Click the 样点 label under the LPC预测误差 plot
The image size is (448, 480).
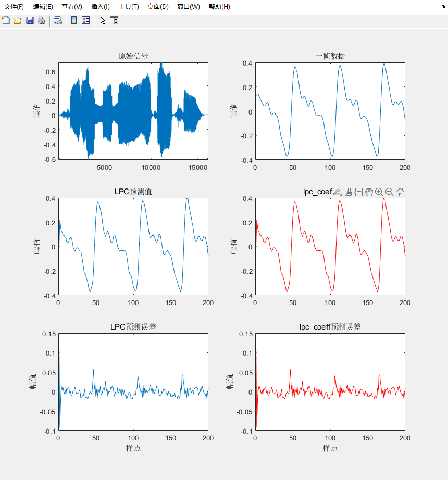tap(133, 448)
